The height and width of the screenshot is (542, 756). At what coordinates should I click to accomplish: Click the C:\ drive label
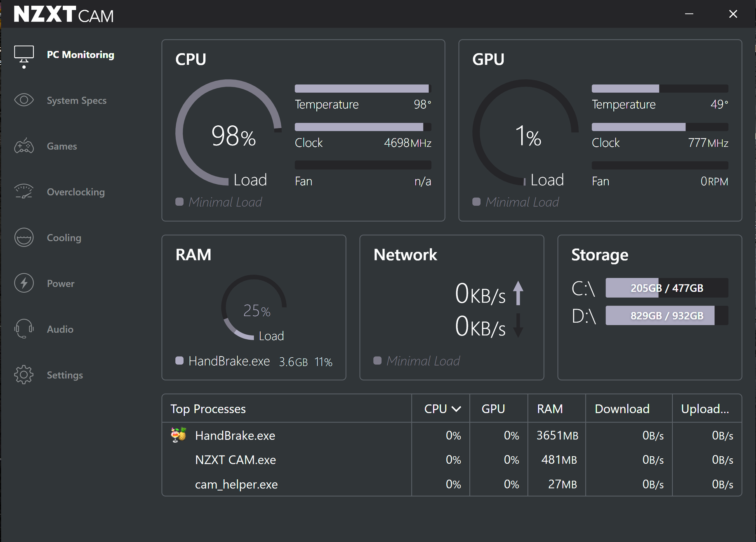584,288
